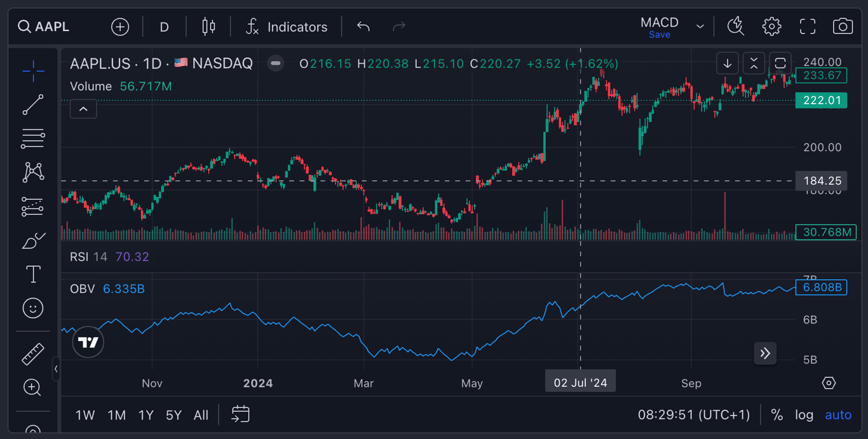Set range to 1Y

(x=146, y=415)
